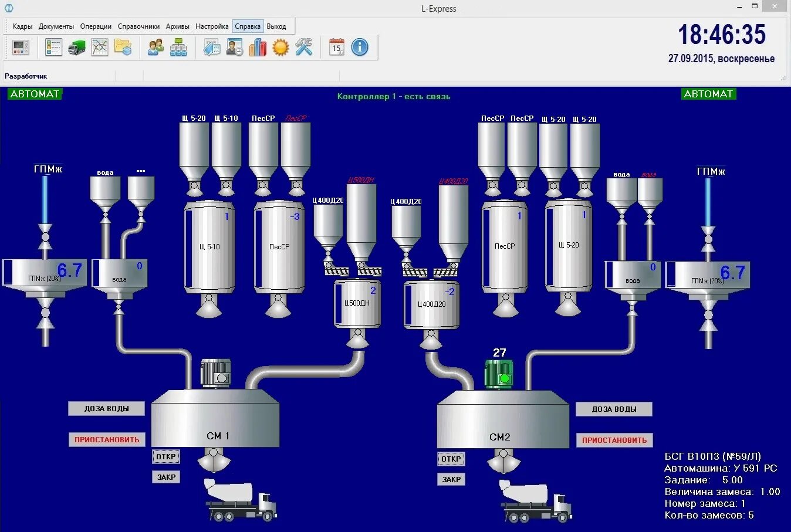The height and width of the screenshot is (532, 791).
Task: Click the green delivery truck toolbar icon
Action: point(76,48)
